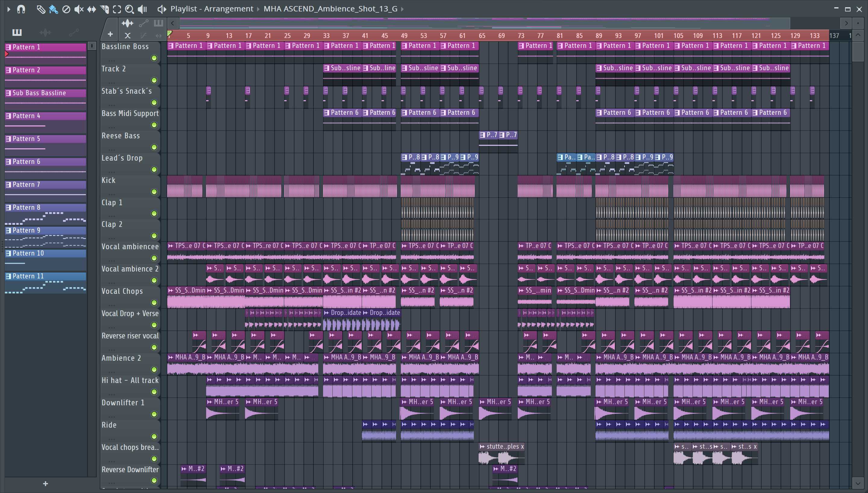Mute the Stab's Snack's track

(154, 102)
